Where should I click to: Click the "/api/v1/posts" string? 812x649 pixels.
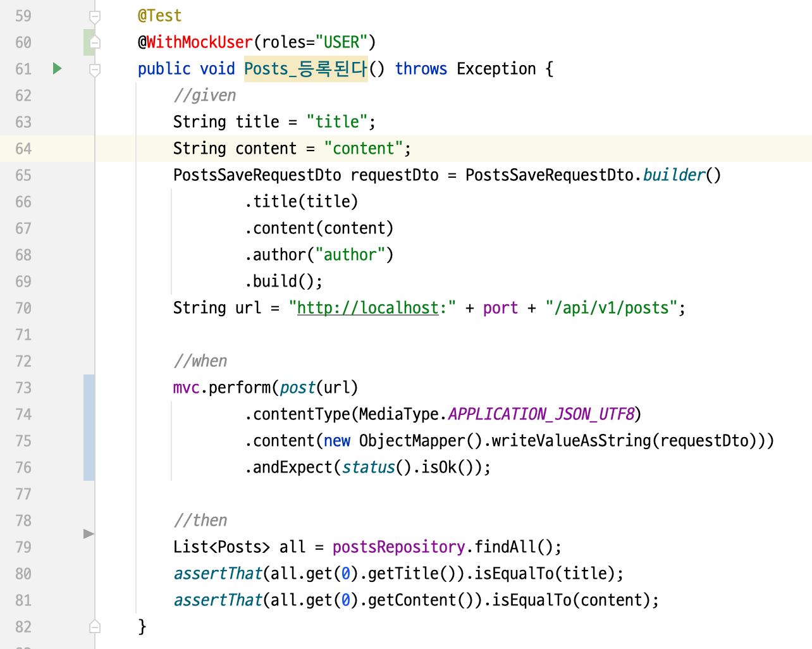point(612,308)
